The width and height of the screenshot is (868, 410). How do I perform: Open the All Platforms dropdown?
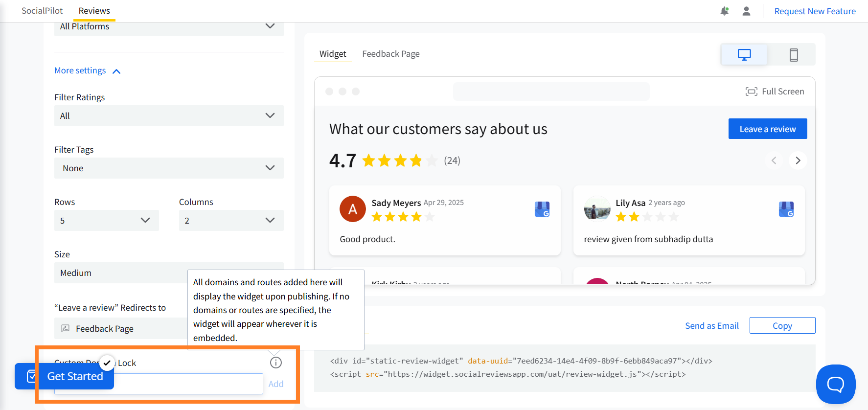[169, 27]
